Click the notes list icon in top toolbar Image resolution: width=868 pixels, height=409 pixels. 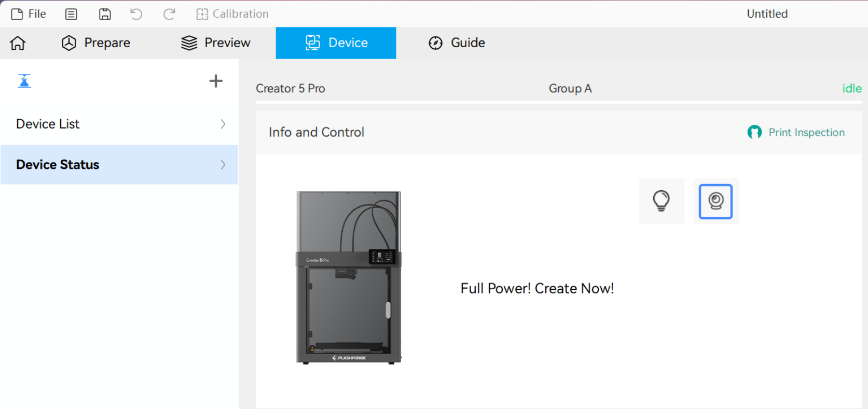point(71,14)
